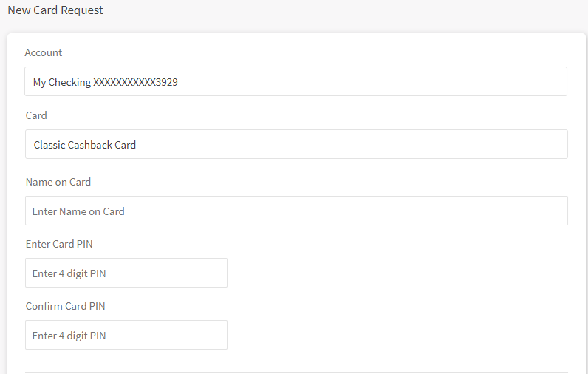Click the second Enter 4 digit PIN placeholder

tap(69, 336)
